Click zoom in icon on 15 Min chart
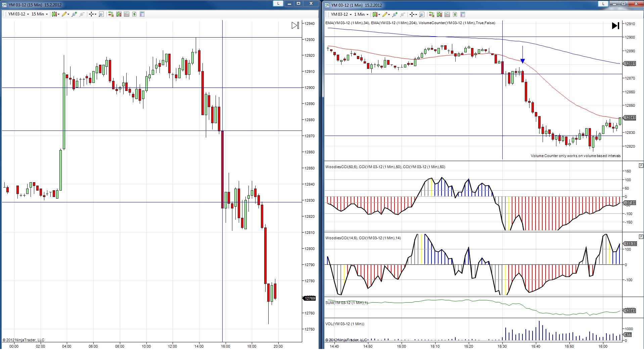Screen dimensions: 644x350 [74, 14]
